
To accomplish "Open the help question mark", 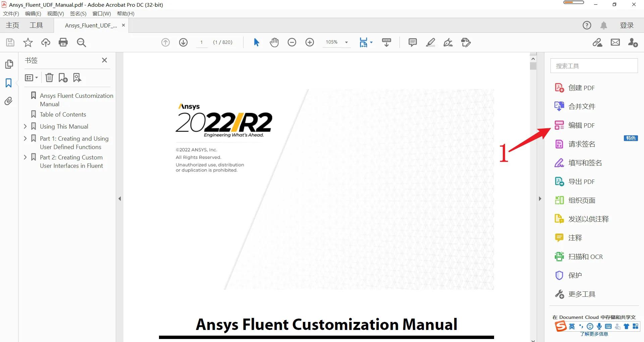I will tap(587, 25).
